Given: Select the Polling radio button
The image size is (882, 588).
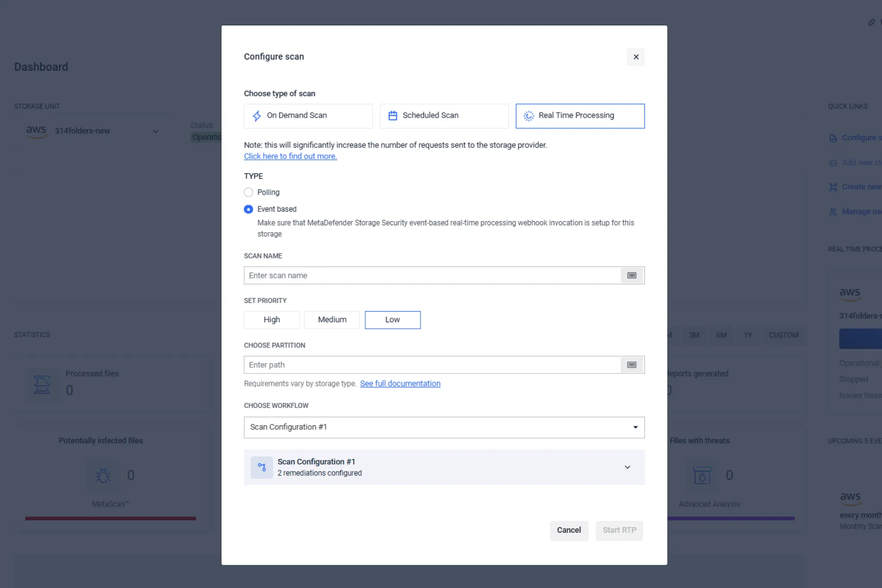Looking at the screenshot, I should click(248, 192).
